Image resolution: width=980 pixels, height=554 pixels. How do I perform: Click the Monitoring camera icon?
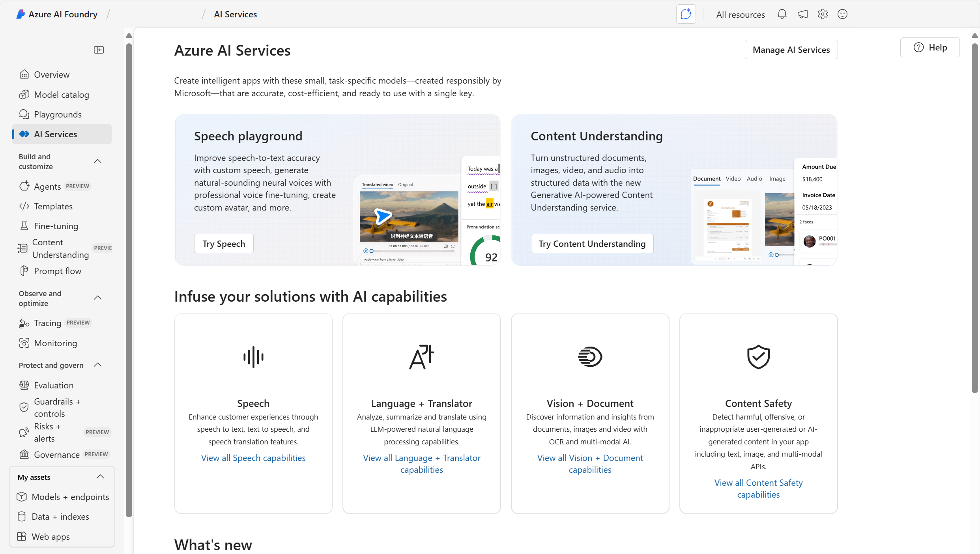[x=24, y=343]
